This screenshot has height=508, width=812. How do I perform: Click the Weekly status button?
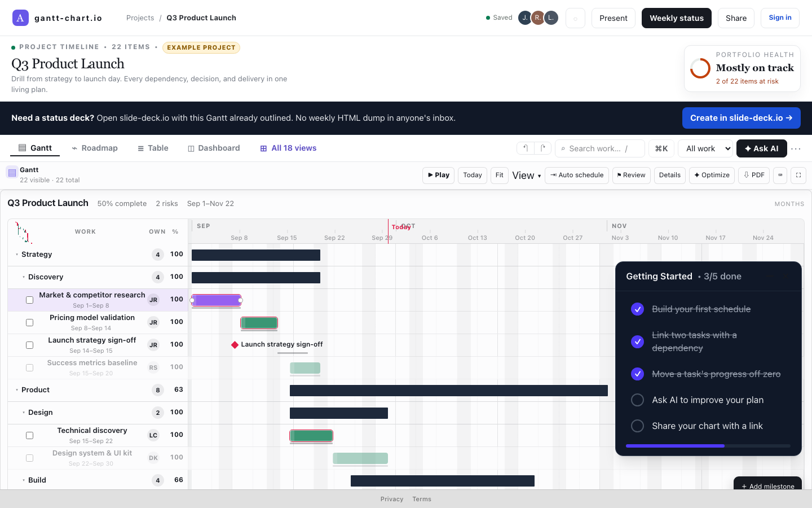(x=677, y=18)
